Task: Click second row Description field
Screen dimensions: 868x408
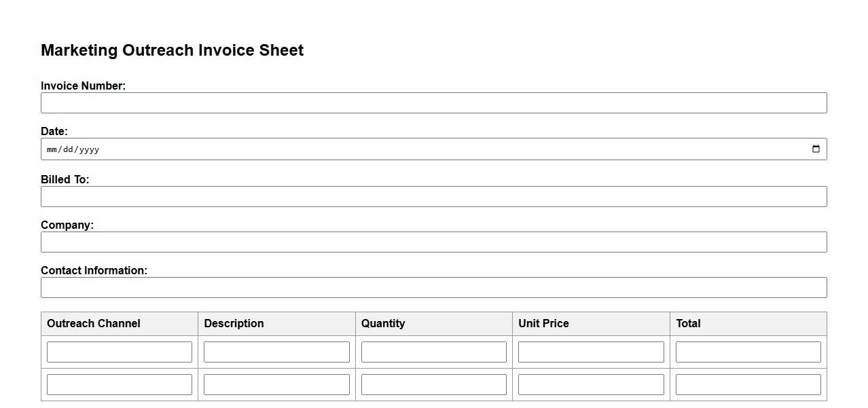Action: 276,385
